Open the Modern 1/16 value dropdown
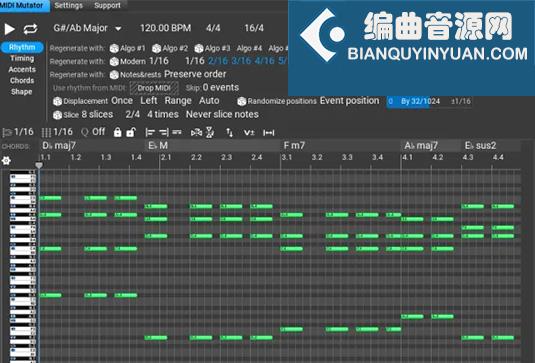 tap(159, 61)
